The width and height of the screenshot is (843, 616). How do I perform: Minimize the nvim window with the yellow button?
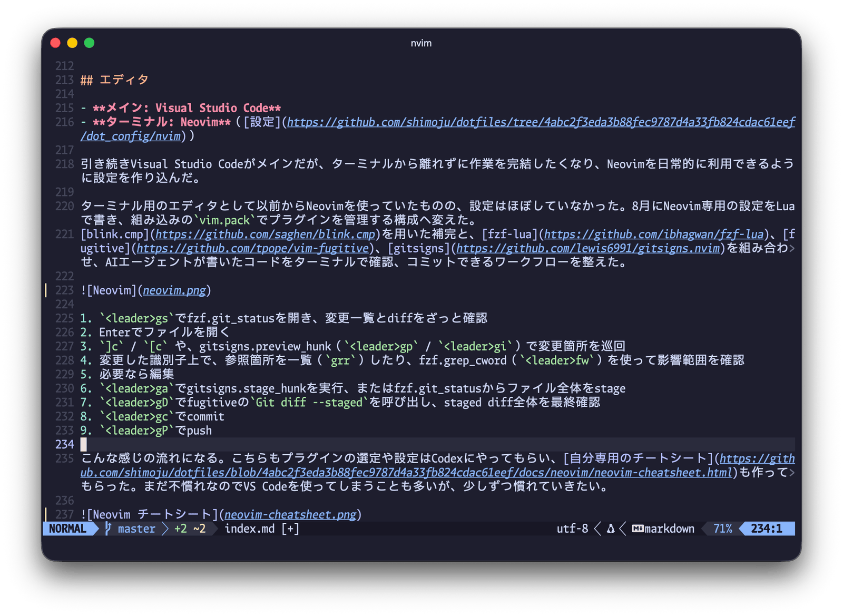[x=72, y=43]
